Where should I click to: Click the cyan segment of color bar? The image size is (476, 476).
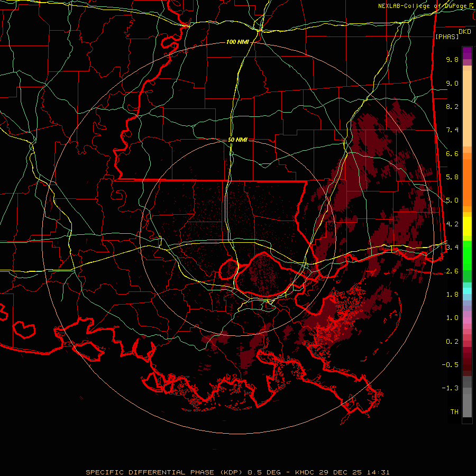click(x=467, y=291)
